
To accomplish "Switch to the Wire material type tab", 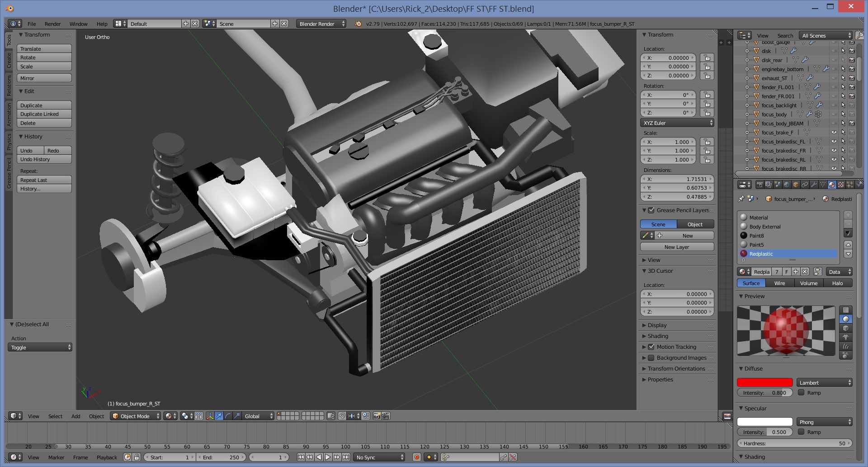I will click(x=779, y=283).
